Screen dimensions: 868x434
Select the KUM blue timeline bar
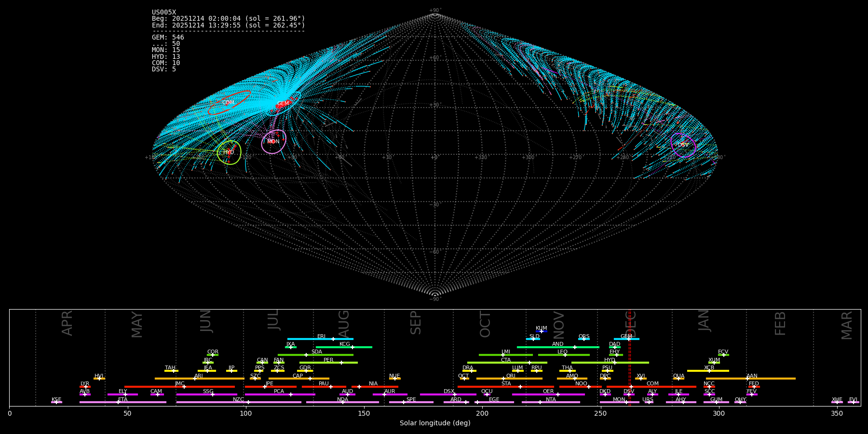542,331
